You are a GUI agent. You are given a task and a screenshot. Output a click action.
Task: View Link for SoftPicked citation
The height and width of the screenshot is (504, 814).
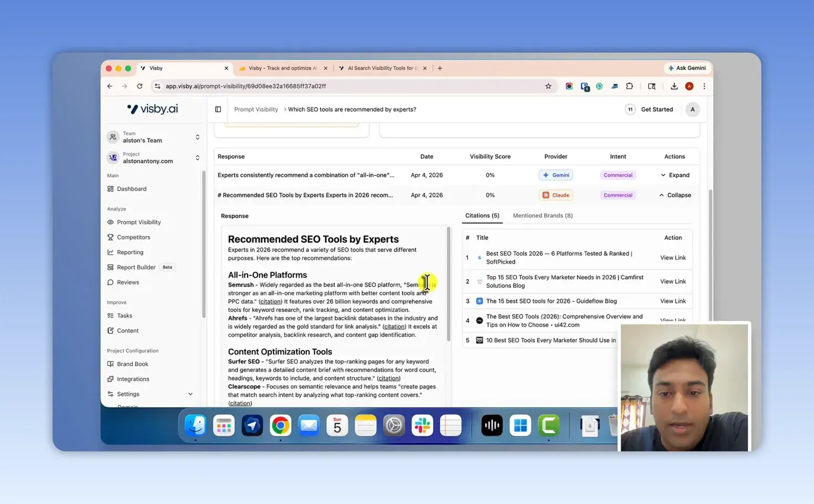point(673,258)
